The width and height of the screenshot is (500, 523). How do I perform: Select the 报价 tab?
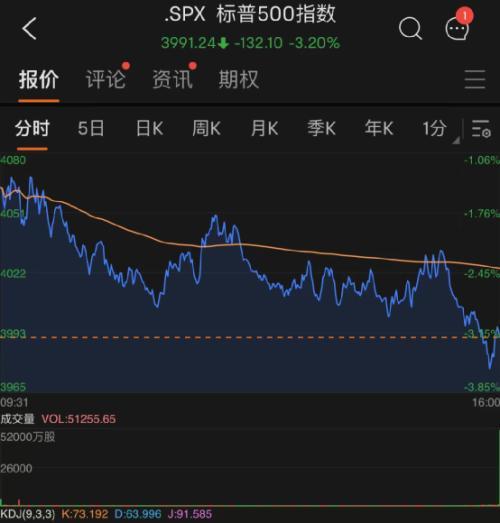point(39,80)
